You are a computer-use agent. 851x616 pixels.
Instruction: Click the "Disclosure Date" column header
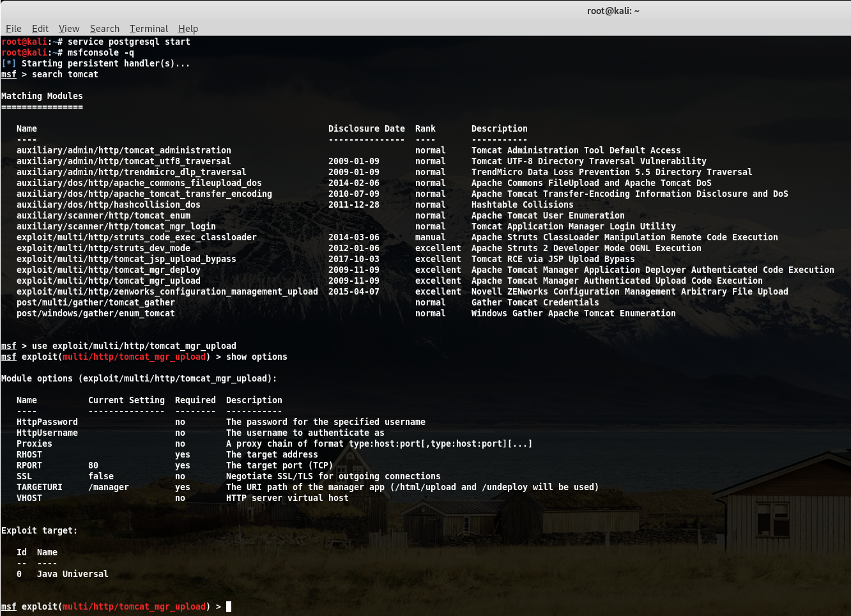click(x=367, y=128)
